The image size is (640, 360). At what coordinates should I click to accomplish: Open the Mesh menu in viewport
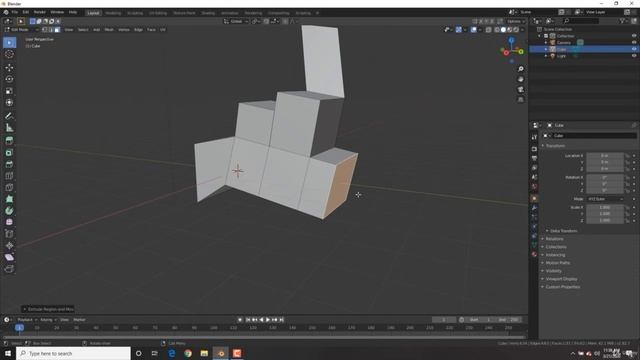[109, 30]
